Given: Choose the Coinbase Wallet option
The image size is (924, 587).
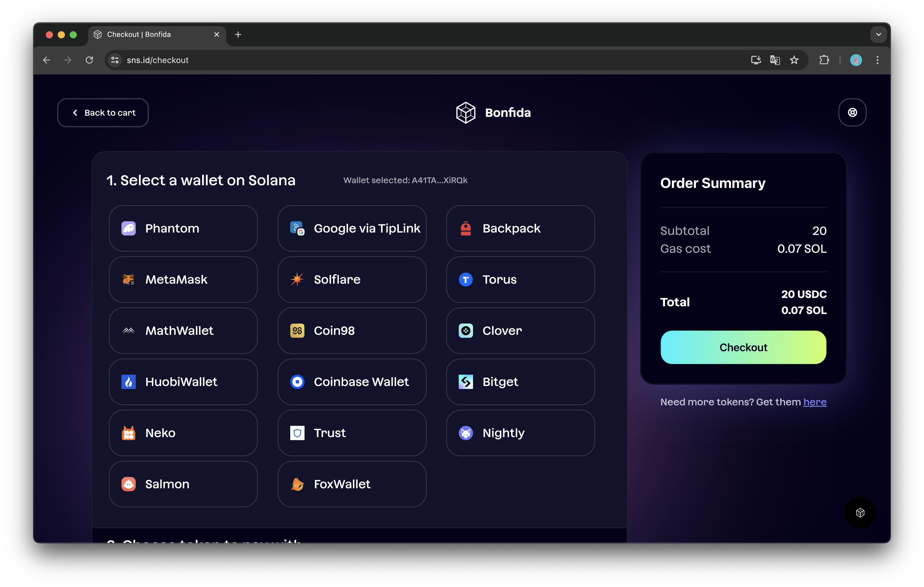Looking at the screenshot, I should tap(352, 382).
